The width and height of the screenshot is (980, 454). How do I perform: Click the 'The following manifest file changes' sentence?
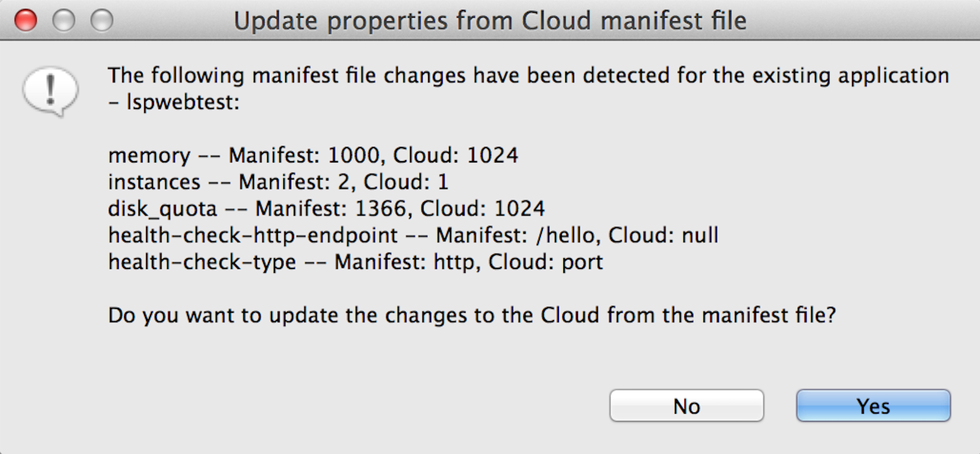click(x=528, y=89)
